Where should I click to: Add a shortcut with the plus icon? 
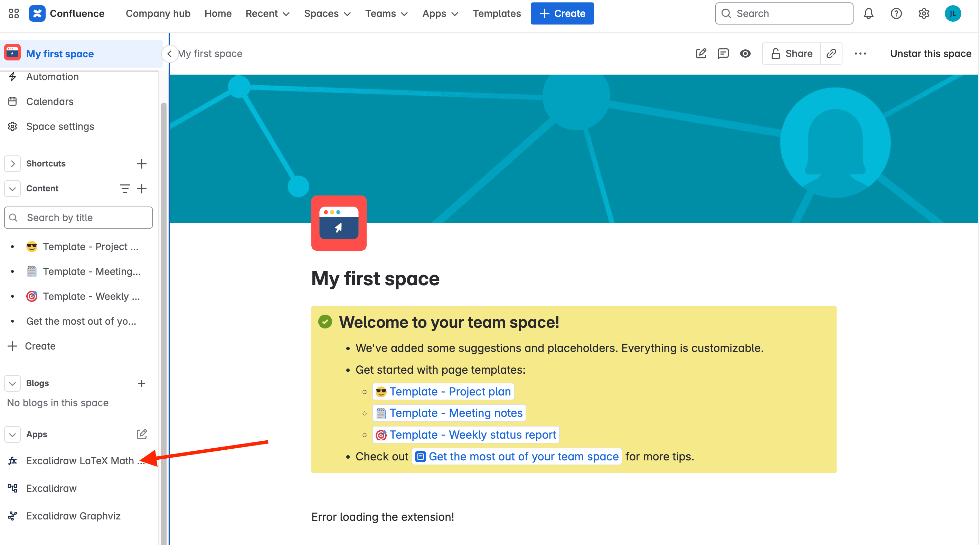click(142, 164)
